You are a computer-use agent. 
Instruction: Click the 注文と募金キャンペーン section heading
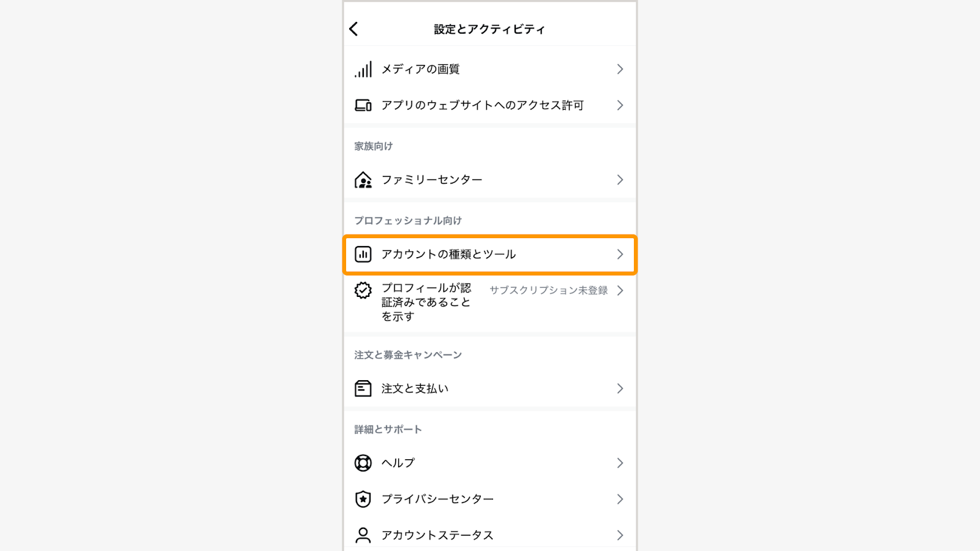pyautogui.click(x=408, y=355)
